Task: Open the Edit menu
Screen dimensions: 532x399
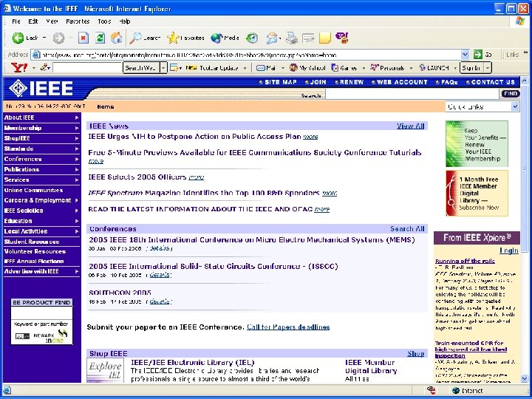Action: [33, 21]
